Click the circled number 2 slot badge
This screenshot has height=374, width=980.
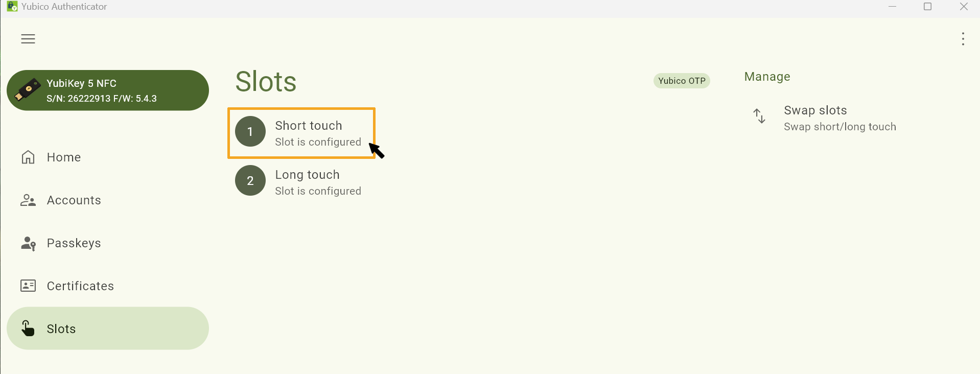[250, 180]
